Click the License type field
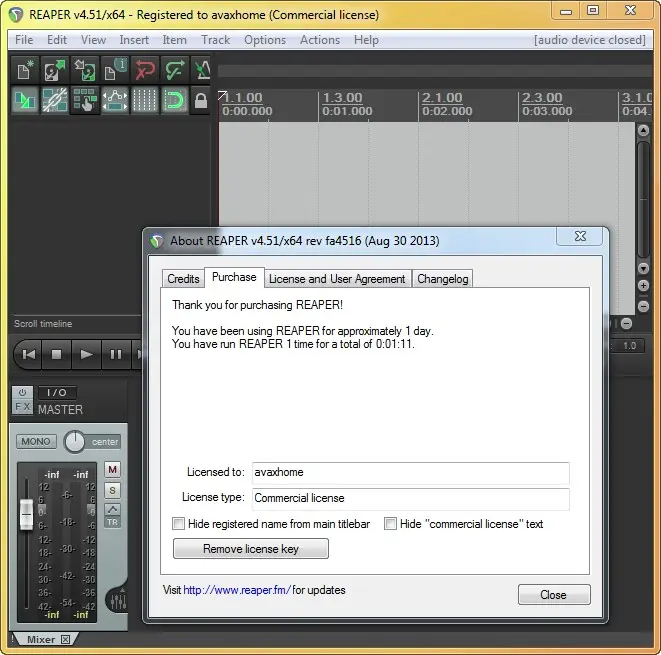Image resolution: width=661 pixels, height=655 pixels. pyautogui.click(x=411, y=498)
